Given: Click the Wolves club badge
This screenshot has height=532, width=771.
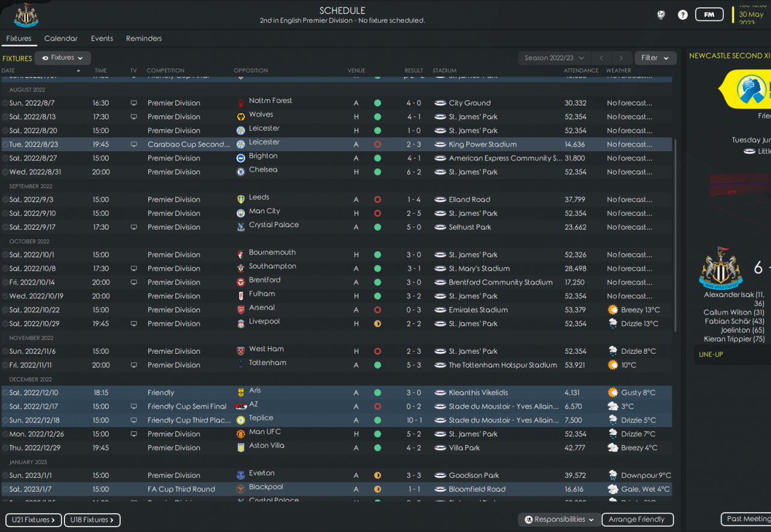Looking at the screenshot, I should pos(241,116).
